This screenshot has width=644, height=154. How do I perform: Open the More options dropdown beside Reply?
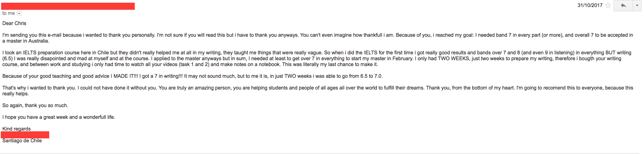point(637,5)
